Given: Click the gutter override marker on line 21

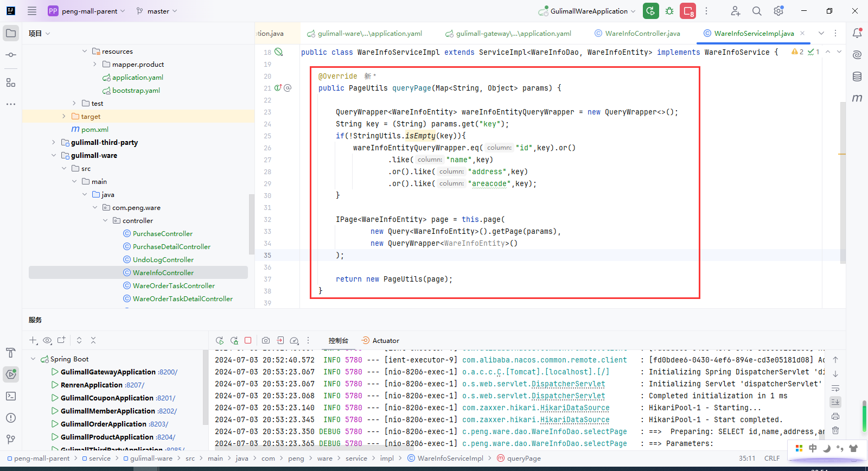Looking at the screenshot, I should click(x=278, y=88).
